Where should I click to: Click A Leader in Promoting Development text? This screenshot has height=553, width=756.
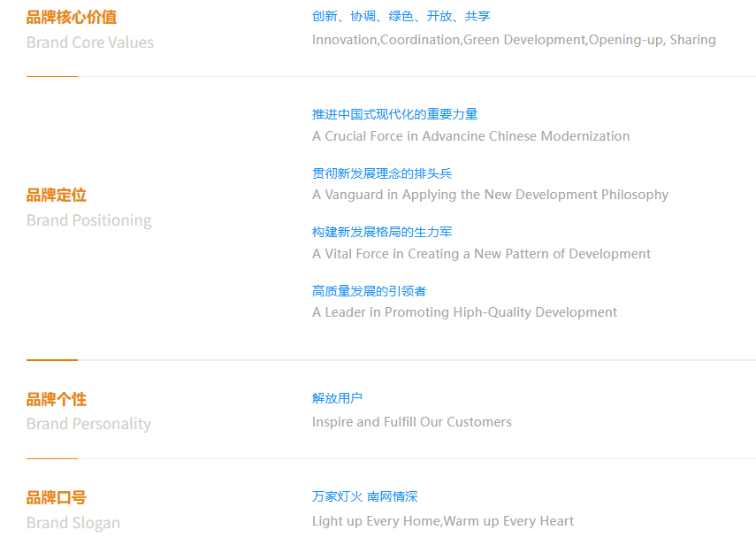click(464, 312)
